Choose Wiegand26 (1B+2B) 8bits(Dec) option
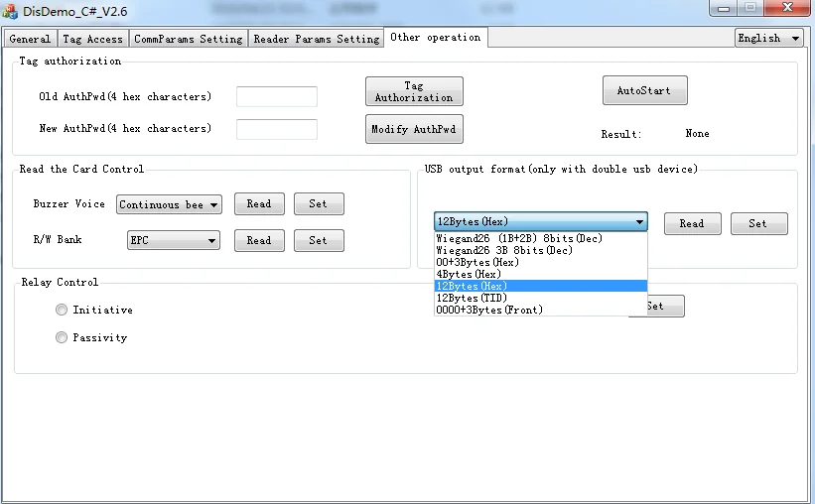815x504 pixels. (541, 238)
